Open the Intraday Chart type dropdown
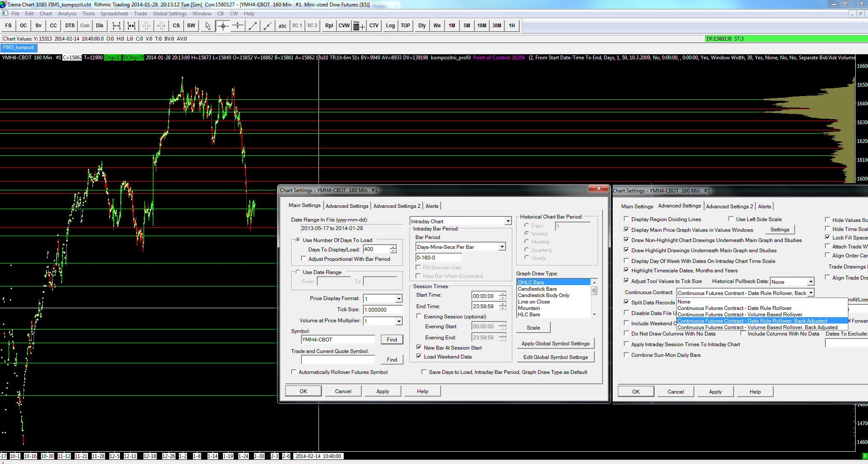The image size is (868, 464). pos(508,221)
